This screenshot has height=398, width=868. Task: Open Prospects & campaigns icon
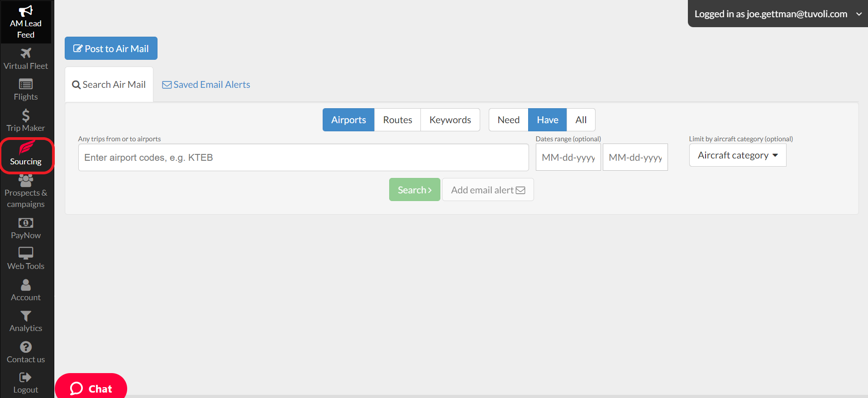pyautogui.click(x=26, y=181)
